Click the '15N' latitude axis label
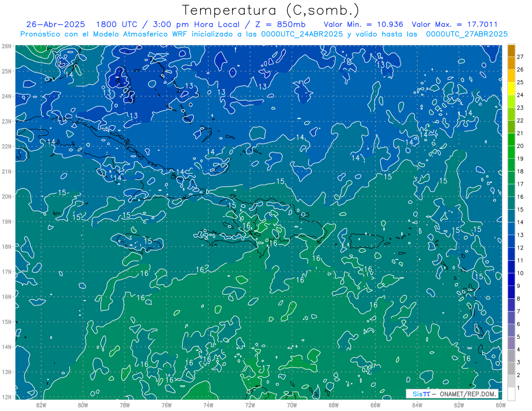 tap(7, 322)
